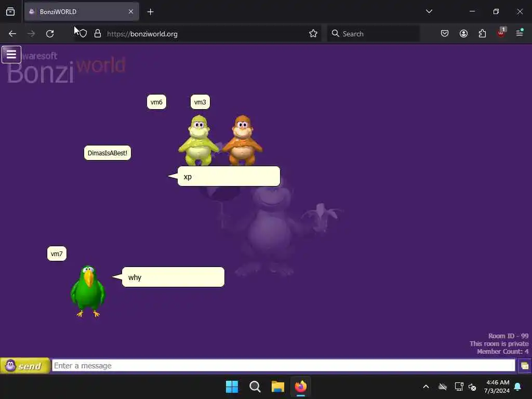The height and width of the screenshot is (399, 532).
Task: Open the Firefox View icon
Action: 10,11
